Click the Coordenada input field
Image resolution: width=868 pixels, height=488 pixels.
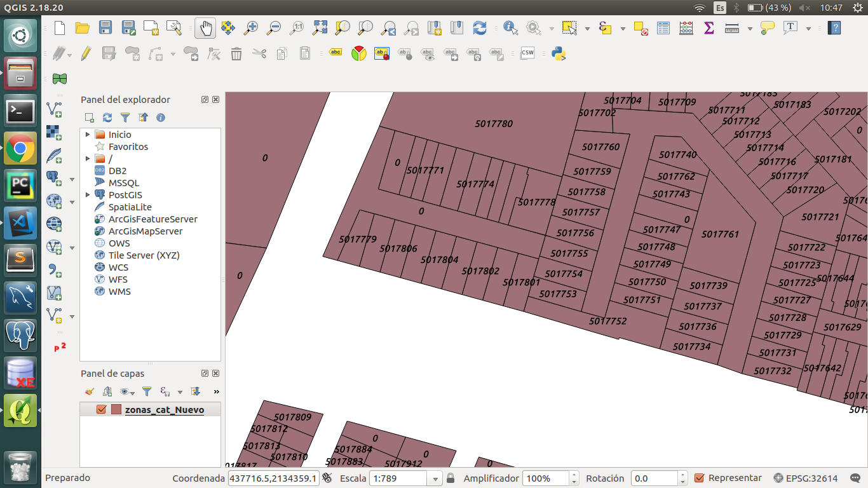tap(274, 478)
